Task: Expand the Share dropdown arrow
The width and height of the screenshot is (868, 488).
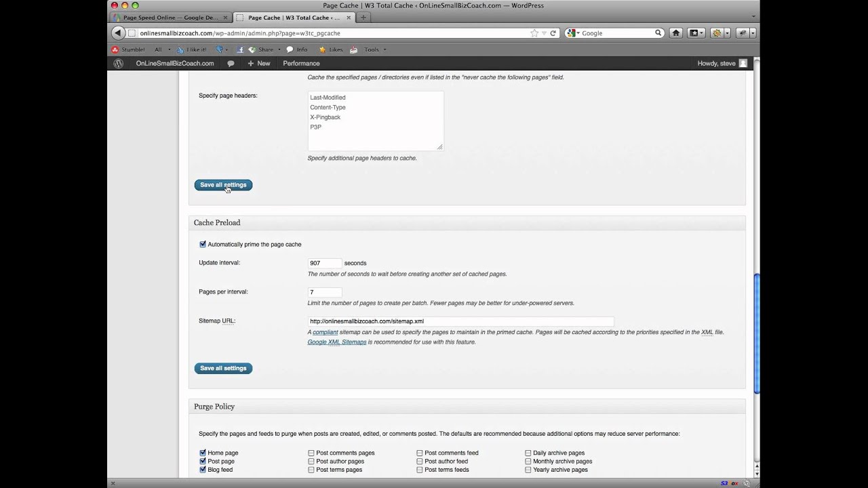Action: click(x=279, y=49)
